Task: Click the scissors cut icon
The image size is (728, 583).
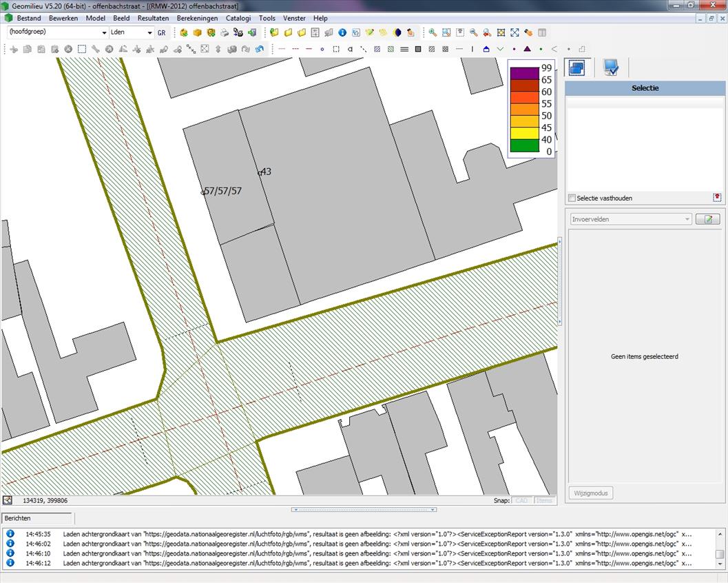Action: pos(14,49)
